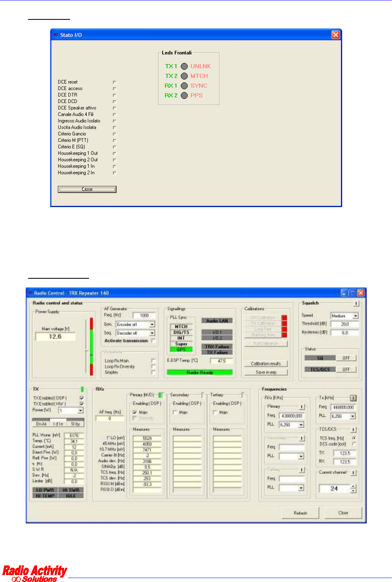Click the Tertiary Rx frequency small button

[302, 470]
